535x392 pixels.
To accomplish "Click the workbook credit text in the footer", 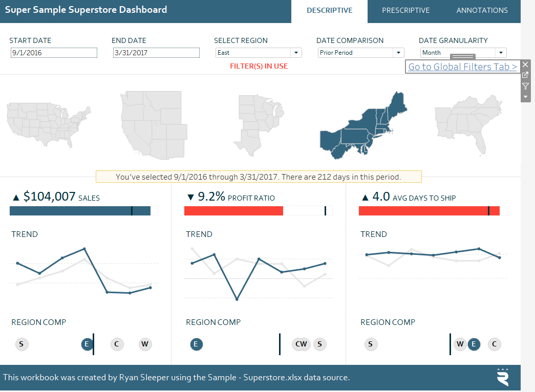I will pos(177,377).
